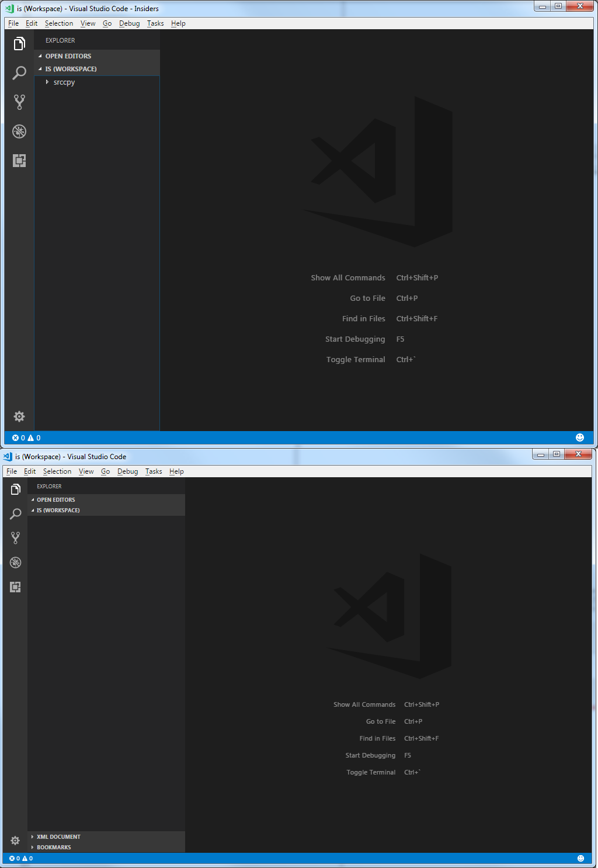Open Settings via the gear icon

pos(19,416)
